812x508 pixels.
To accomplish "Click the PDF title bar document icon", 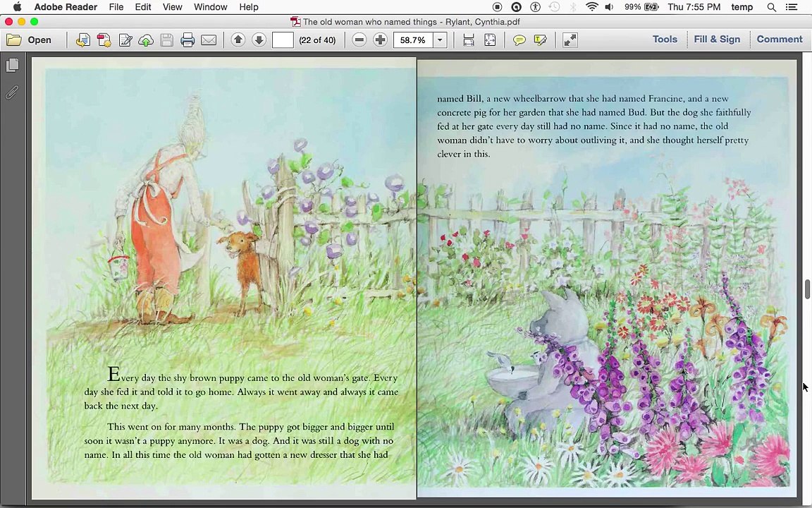I will (295, 22).
